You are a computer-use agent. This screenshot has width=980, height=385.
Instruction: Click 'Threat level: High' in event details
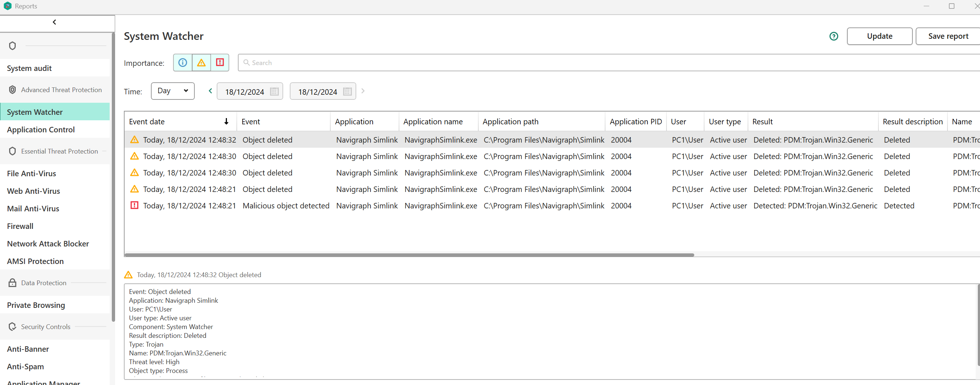click(x=154, y=362)
